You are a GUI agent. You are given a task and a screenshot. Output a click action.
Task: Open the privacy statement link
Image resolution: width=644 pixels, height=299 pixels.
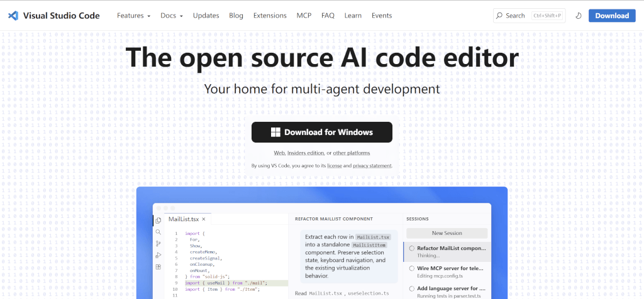pyautogui.click(x=372, y=166)
